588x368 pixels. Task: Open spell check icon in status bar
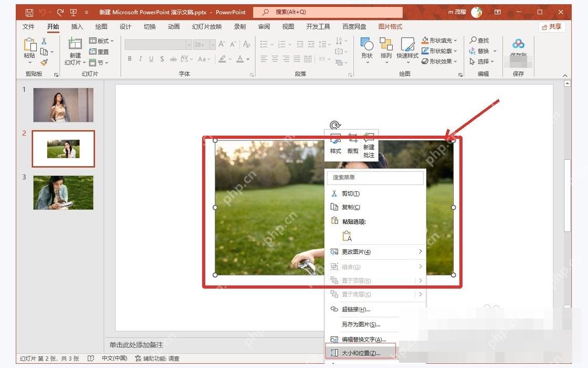click(90, 359)
